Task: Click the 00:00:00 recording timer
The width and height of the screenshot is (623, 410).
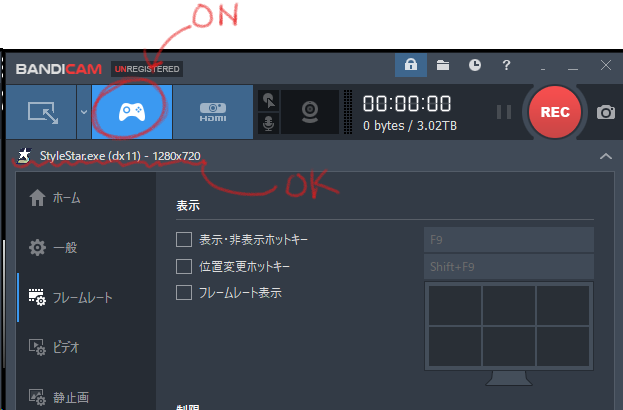Action: (407, 104)
